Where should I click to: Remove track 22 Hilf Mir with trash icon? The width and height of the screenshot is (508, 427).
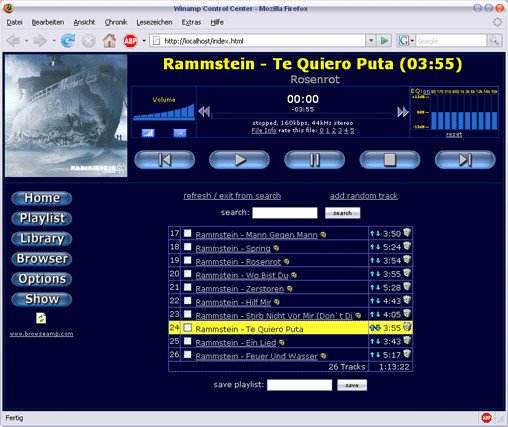pos(407,300)
